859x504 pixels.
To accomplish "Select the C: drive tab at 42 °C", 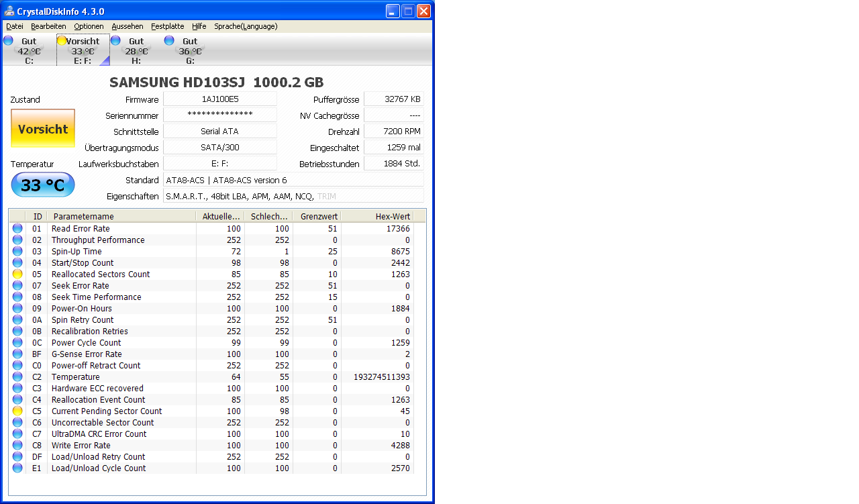I will [x=29, y=50].
